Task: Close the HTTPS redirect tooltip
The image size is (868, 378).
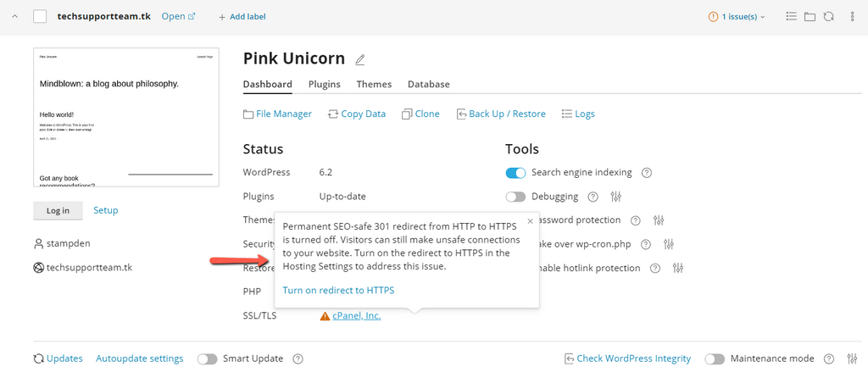Action: click(530, 221)
